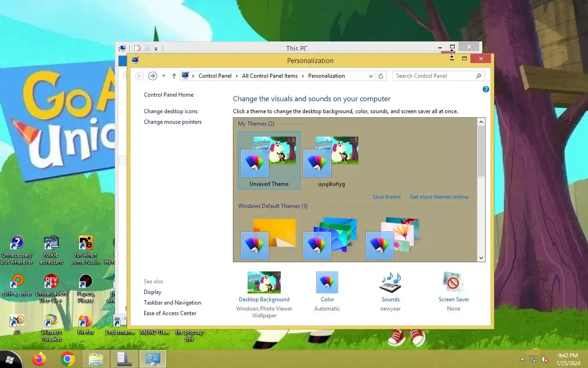This screenshot has width=588, height=368.
Task: Go forward using the Forward arrow
Action: tap(153, 76)
